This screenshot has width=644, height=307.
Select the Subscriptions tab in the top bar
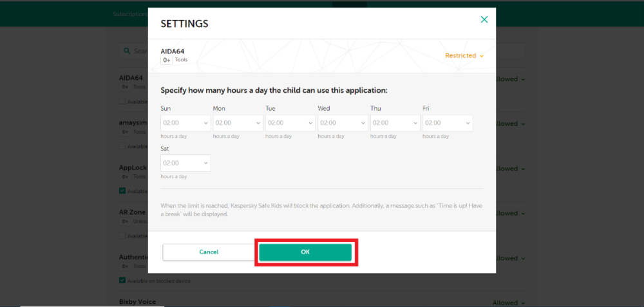pyautogui.click(x=130, y=14)
